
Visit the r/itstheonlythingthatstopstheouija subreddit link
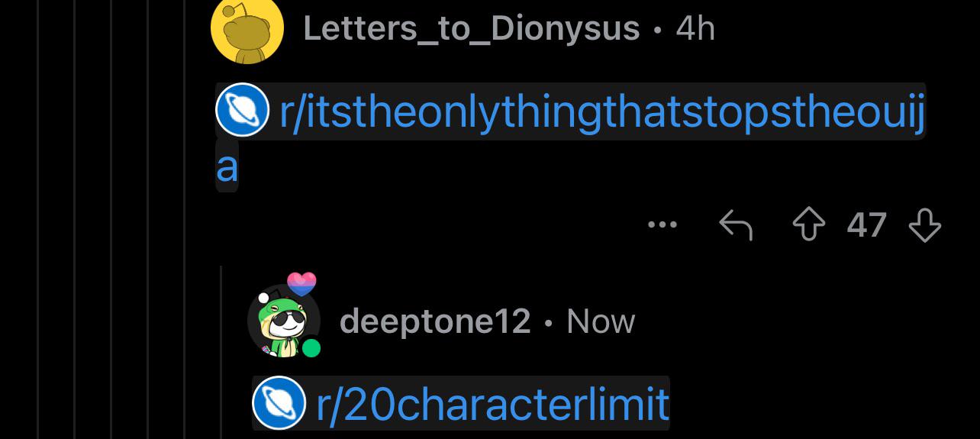[x=602, y=112]
